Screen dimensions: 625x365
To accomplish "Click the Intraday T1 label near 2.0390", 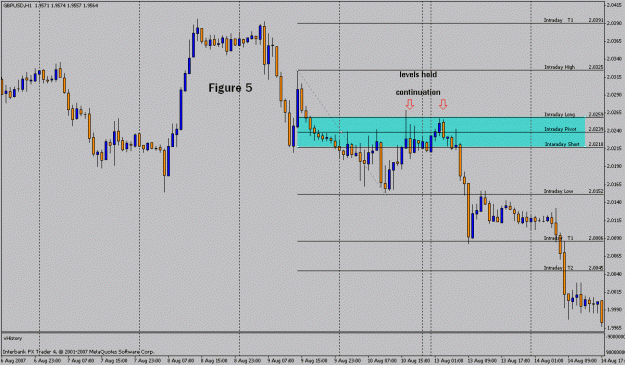I will pyautogui.click(x=558, y=20).
